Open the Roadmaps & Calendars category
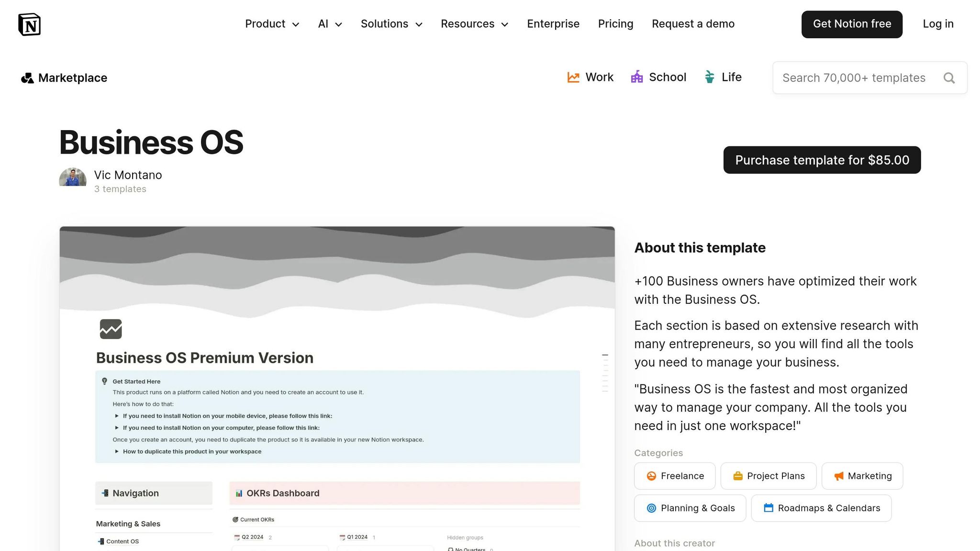The height and width of the screenshot is (551, 980). coord(821,508)
